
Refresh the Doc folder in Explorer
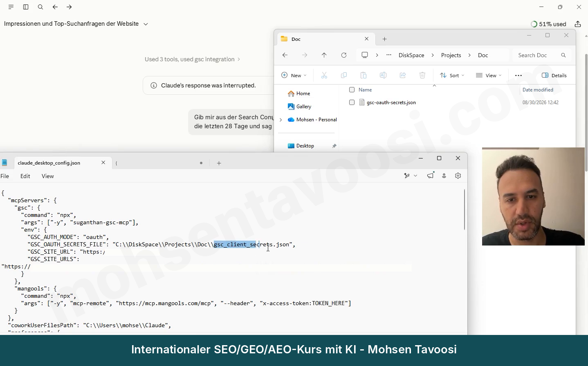tap(344, 55)
